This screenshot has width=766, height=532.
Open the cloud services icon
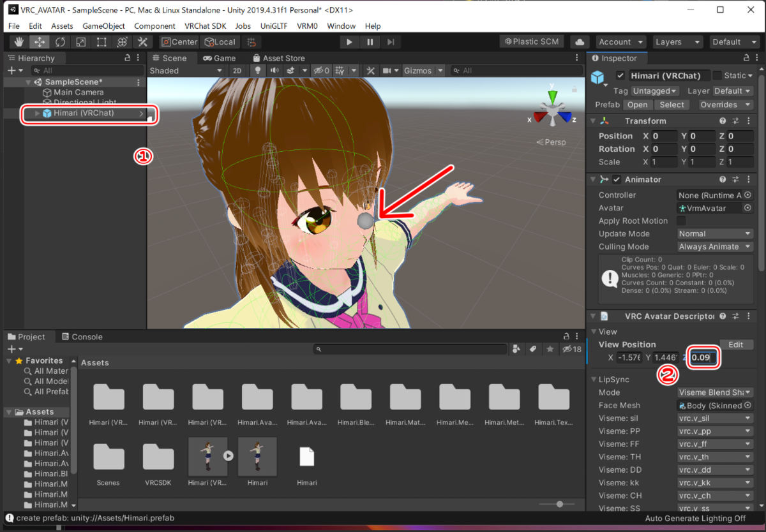580,42
